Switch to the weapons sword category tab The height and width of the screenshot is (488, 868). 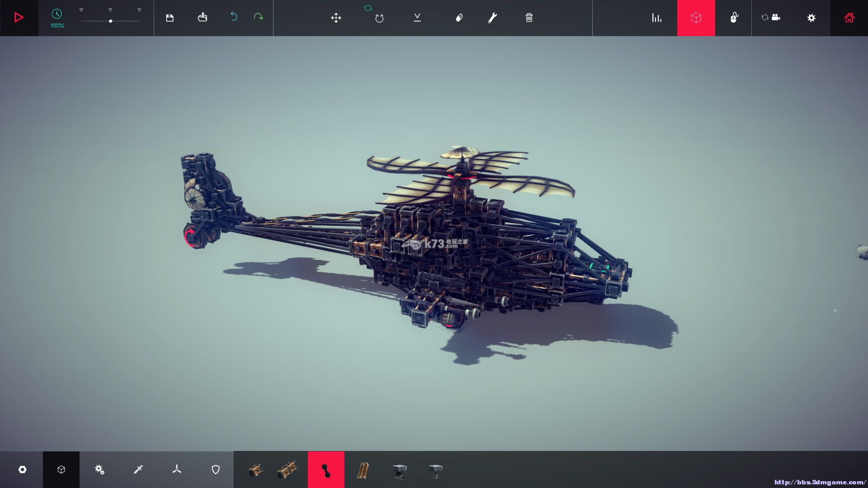(x=138, y=469)
